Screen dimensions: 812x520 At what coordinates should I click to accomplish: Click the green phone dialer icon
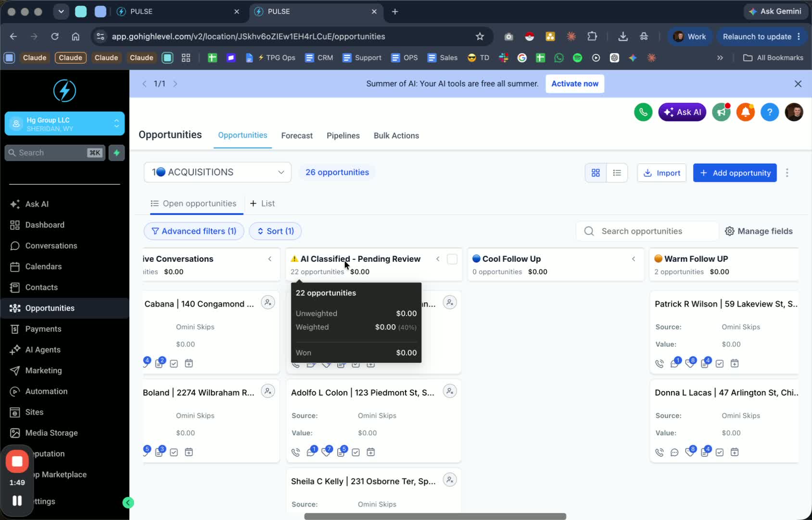click(x=643, y=112)
